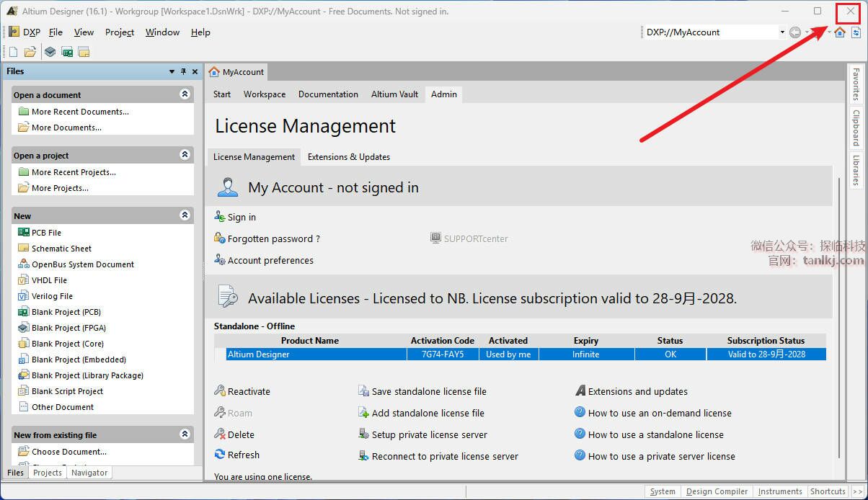Close the Files panel
The image size is (868, 500).
pos(194,71)
